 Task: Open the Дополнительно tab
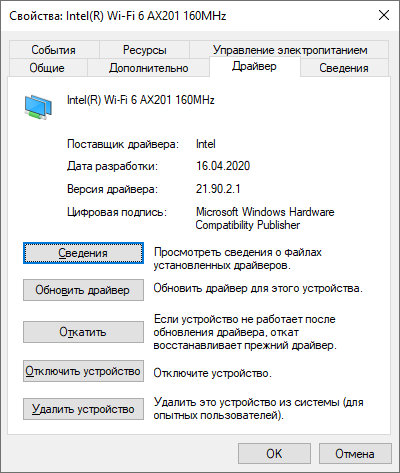[149, 68]
